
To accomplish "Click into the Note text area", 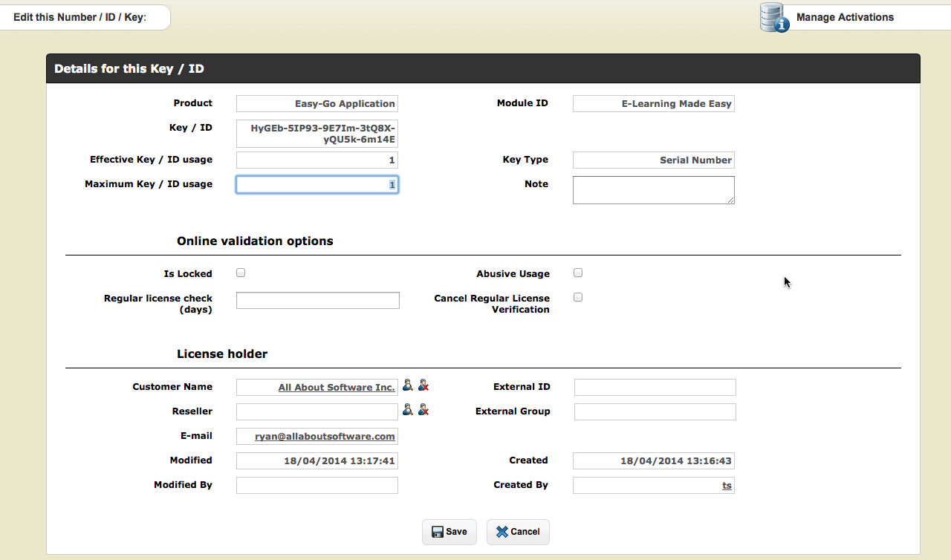I will (653, 189).
